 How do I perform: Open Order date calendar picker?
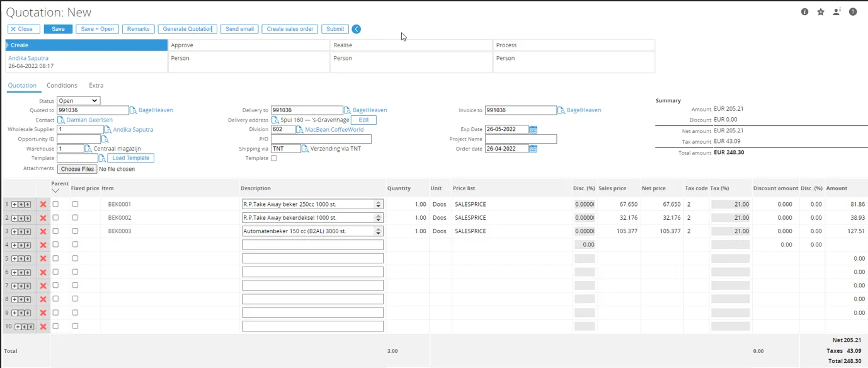[533, 149]
